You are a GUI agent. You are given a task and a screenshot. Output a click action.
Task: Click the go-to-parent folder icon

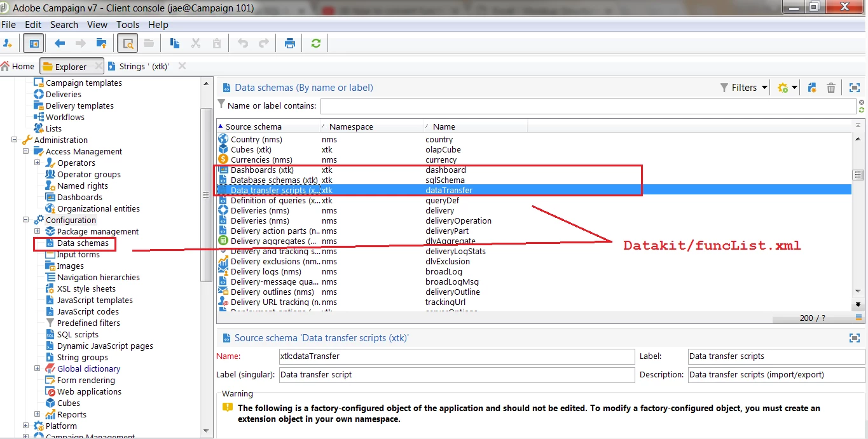(x=101, y=43)
